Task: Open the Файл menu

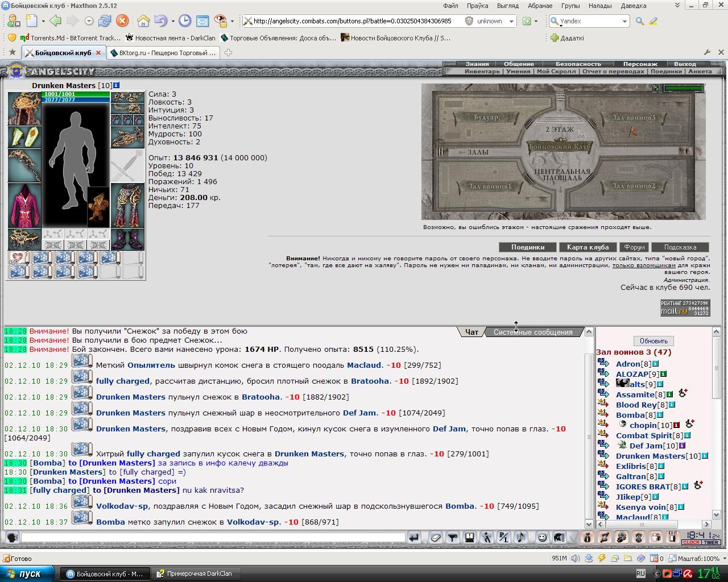Action: click(x=450, y=6)
